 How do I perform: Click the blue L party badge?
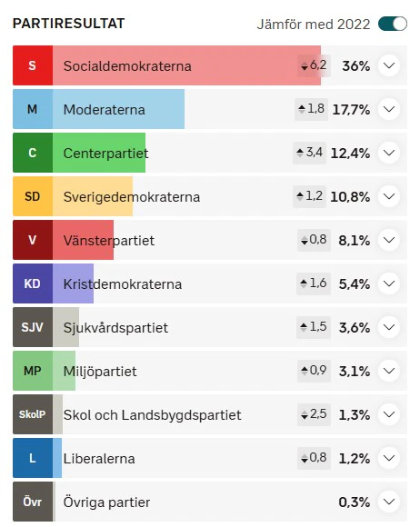tap(33, 458)
